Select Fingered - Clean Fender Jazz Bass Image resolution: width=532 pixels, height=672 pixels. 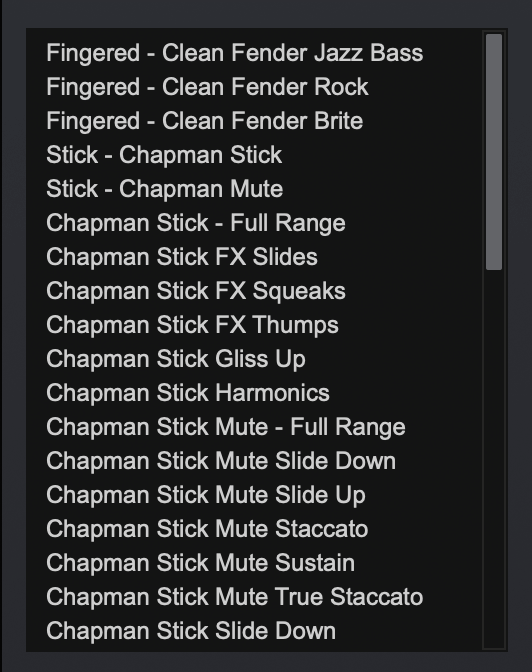click(234, 53)
